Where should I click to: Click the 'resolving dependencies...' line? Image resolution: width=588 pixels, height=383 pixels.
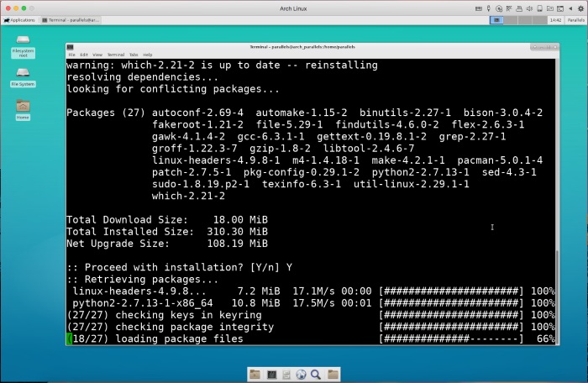pyautogui.click(x=143, y=77)
